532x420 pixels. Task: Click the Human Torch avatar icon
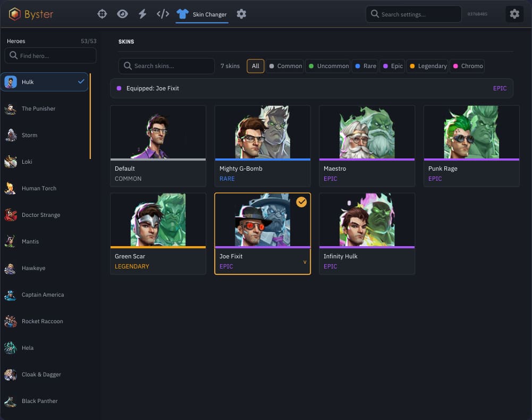[x=11, y=188]
